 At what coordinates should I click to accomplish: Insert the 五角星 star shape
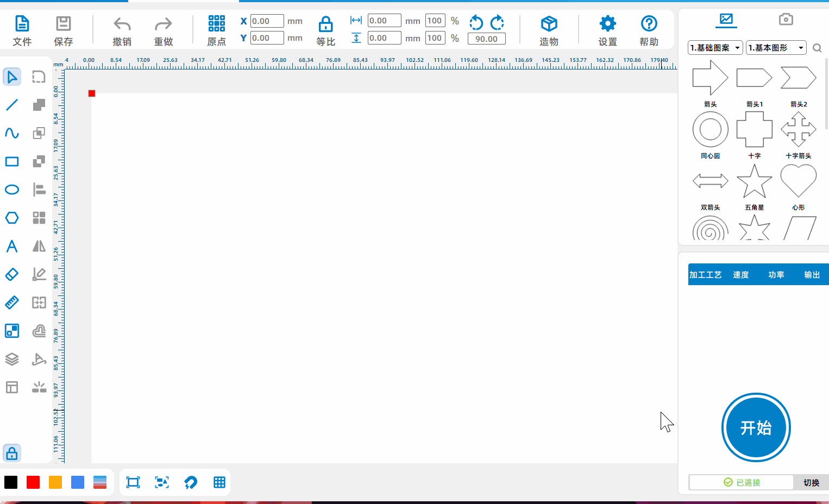click(754, 181)
